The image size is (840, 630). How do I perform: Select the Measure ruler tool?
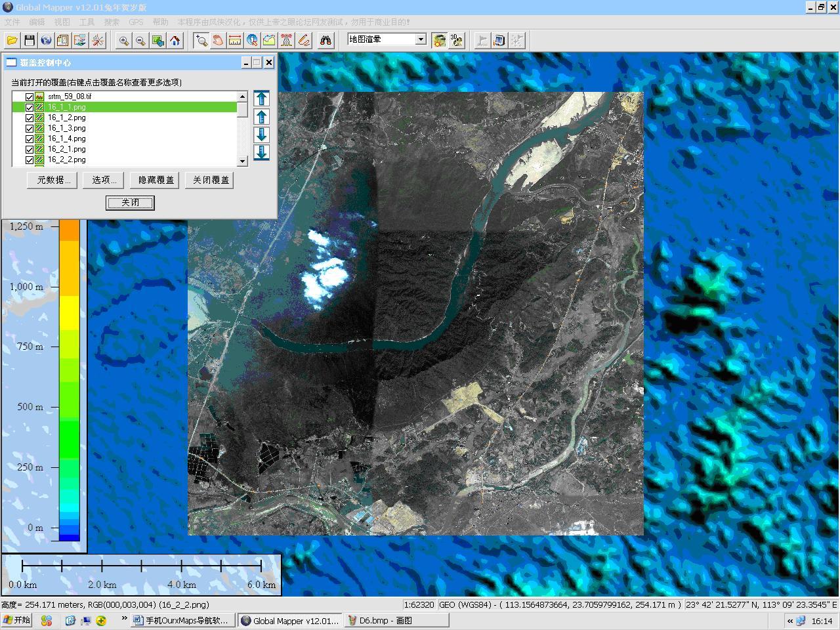click(x=235, y=41)
